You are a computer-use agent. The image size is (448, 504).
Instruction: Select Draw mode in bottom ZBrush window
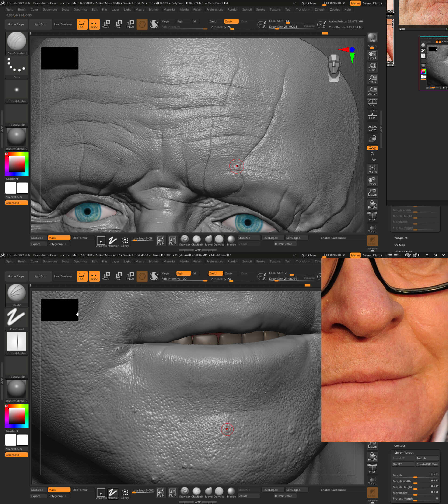tap(94, 276)
